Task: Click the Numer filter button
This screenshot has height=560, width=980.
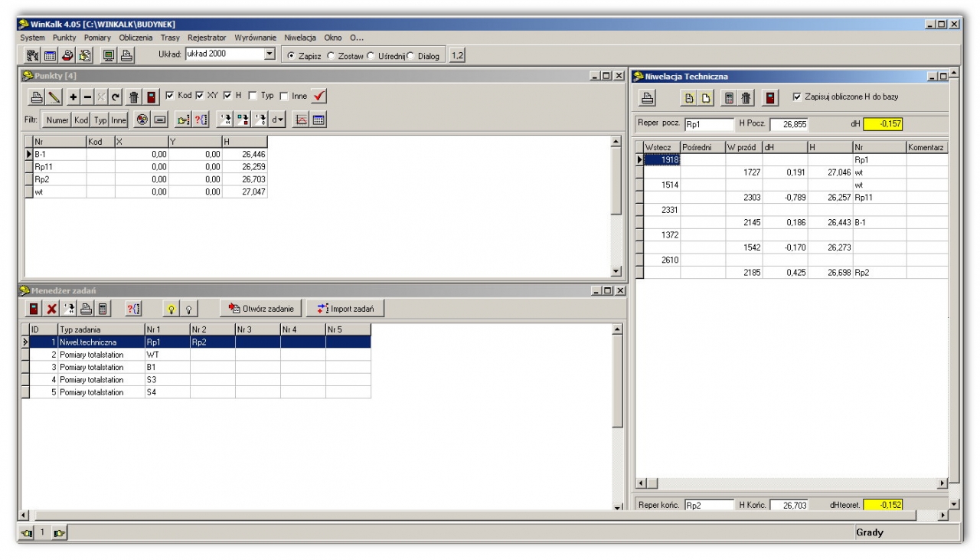Action: (x=57, y=120)
